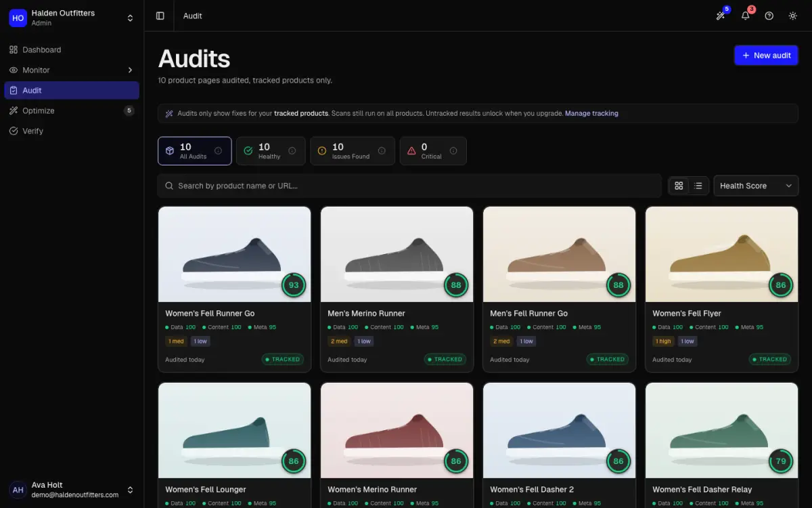
Task: Click '1 low' tag on Women's Fell Flyer
Action: 687,341
